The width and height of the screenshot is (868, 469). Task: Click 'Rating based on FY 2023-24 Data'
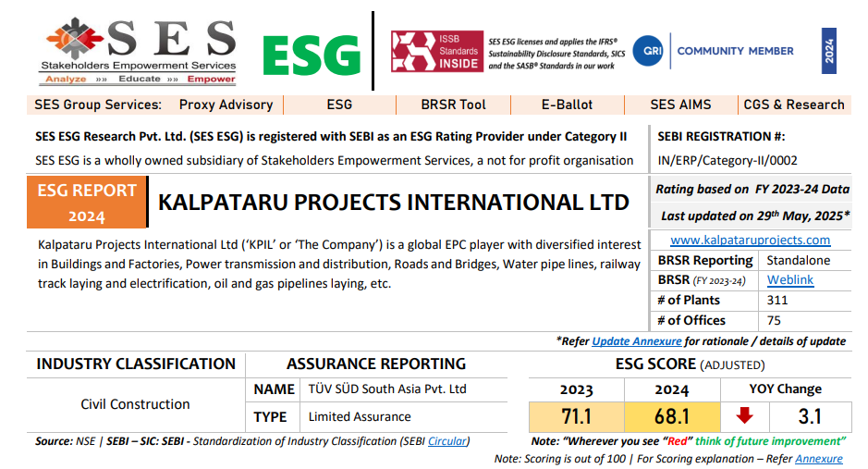tap(752, 190)
